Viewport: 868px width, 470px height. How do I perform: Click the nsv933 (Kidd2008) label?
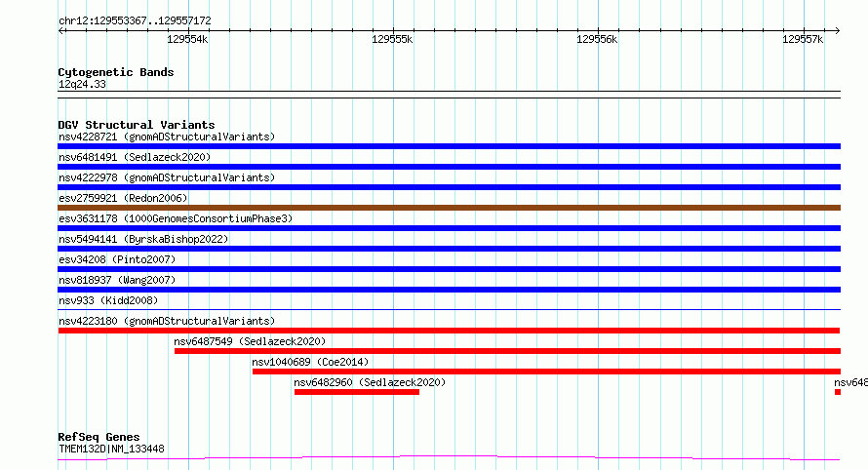(108, 300)
